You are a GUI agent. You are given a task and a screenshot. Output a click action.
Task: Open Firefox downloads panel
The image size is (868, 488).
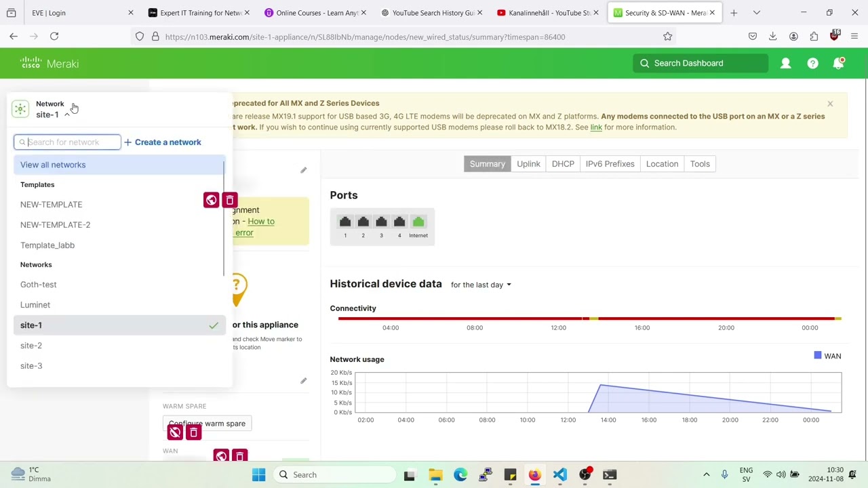click(x=773, y=37)
